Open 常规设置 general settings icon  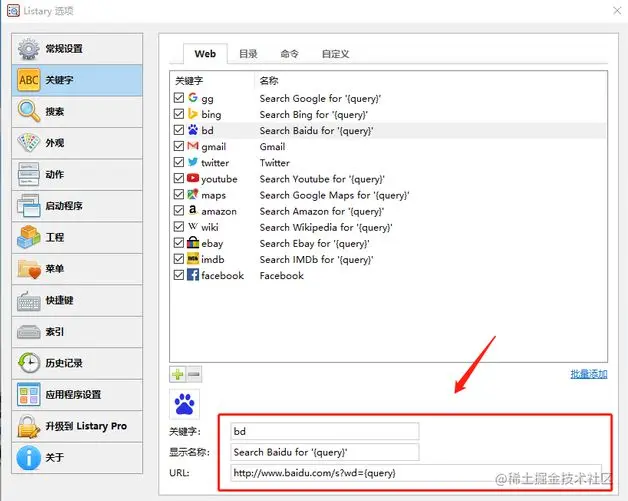(28, 49)
